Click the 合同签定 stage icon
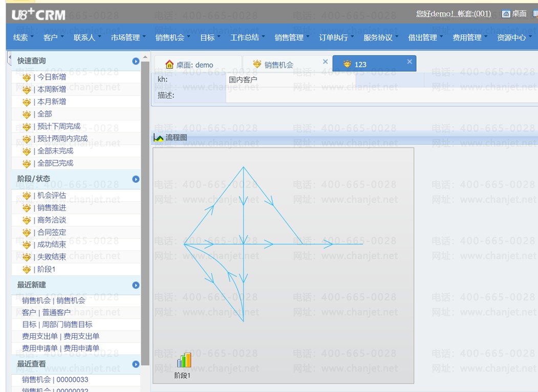 click(x=27, y=233)
